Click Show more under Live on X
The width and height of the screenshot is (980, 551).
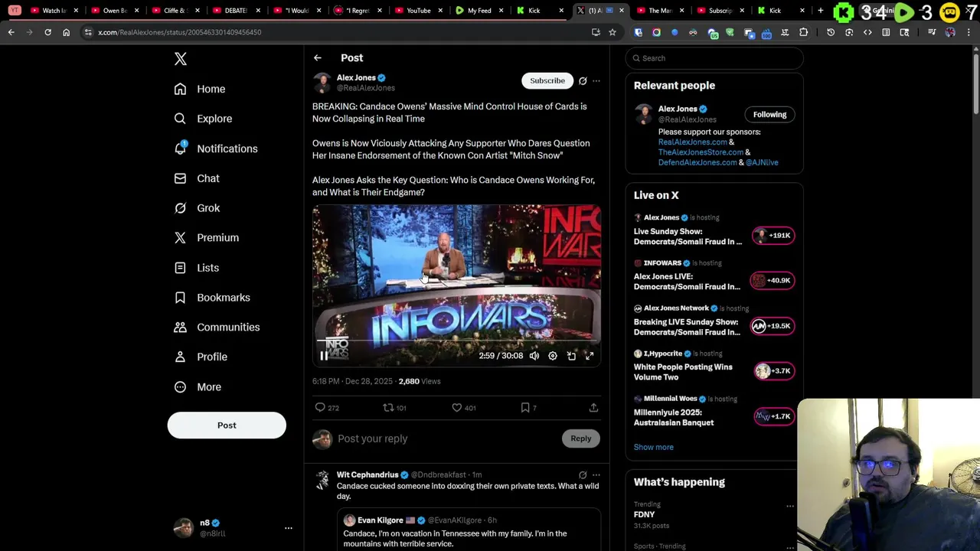click(654, 447)
